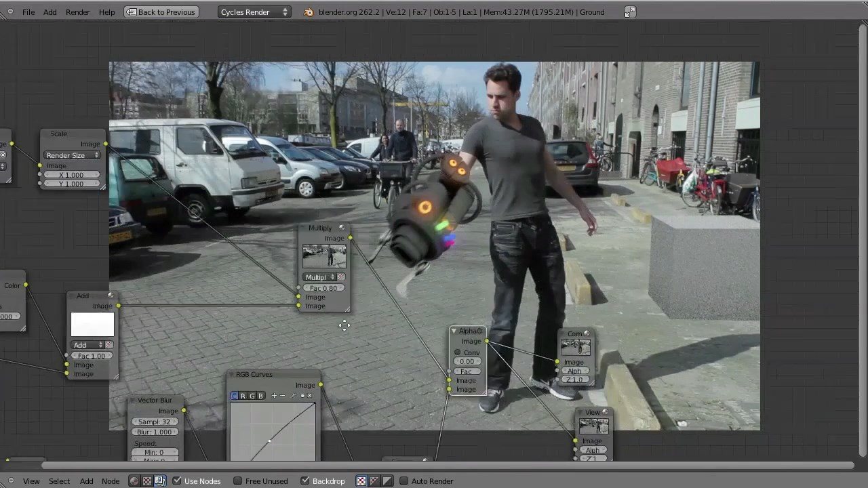Click the alpha-only backdrop channel icon
The height and width of the screenshot is (488, 868).
tap(387, 481)
